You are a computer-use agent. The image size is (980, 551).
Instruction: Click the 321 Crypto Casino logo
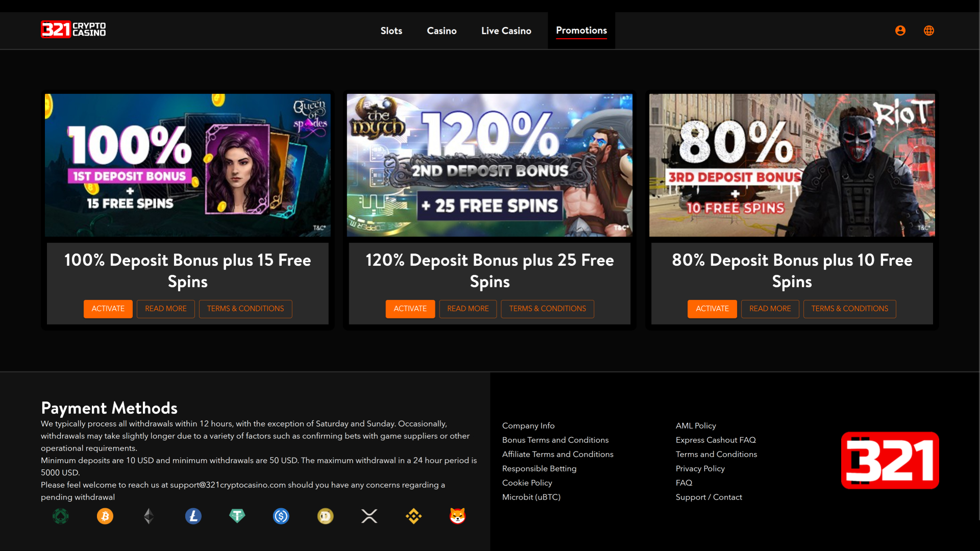[x=73, y=29]
